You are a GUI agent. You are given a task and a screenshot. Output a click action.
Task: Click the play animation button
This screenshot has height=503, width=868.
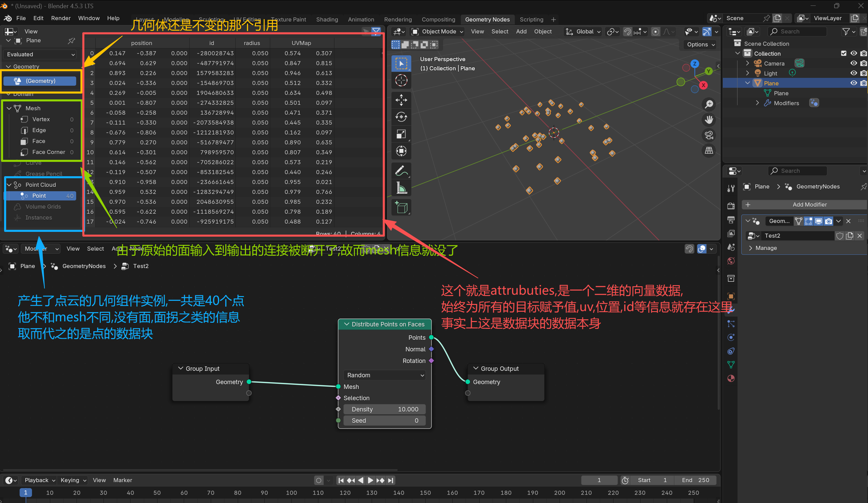point(370,480)
